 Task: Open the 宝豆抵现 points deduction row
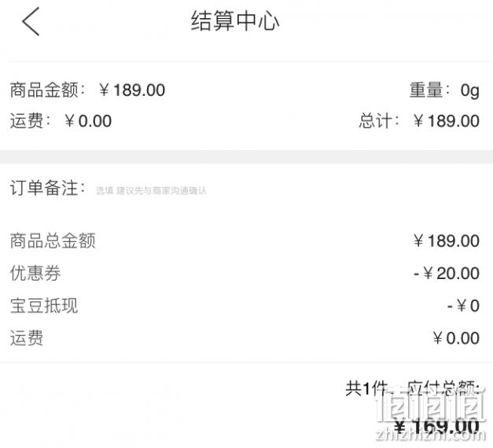(x=247, y=306)
